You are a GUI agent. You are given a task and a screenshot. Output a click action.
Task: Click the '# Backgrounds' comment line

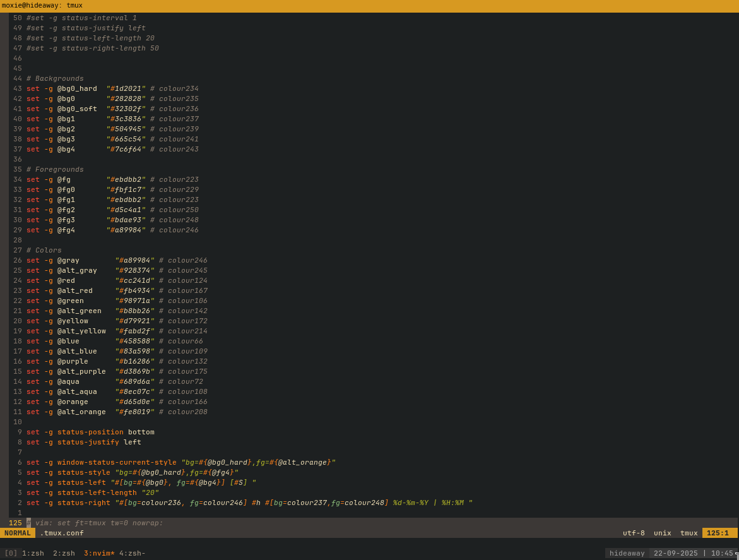(x=55, y=79)
